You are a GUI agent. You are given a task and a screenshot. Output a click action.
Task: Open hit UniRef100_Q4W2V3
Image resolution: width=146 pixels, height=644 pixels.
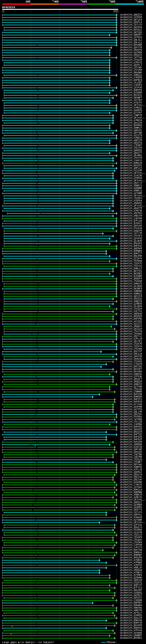[x=131, y=284]
